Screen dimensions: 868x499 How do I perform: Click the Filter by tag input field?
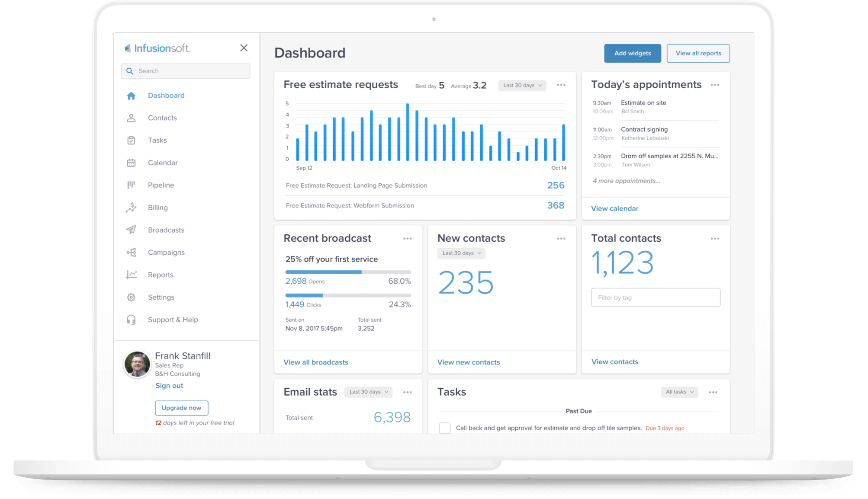[655, 297]
